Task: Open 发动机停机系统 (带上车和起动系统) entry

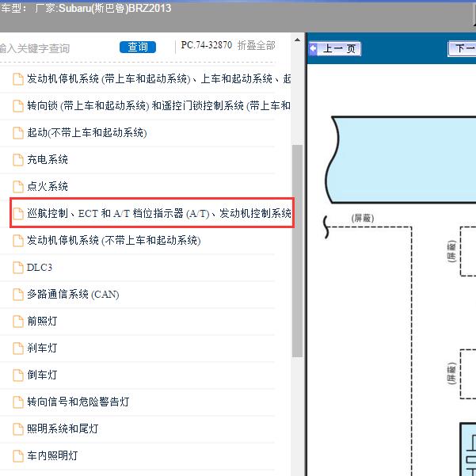Action: pos(158,79)
